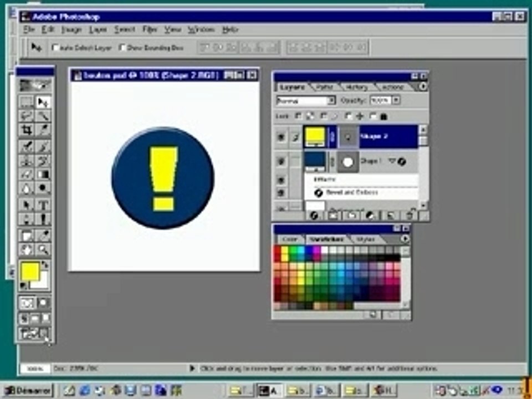Open the Layer menu
This screenshot has height=399, width=532.
(x=98, y=30)
